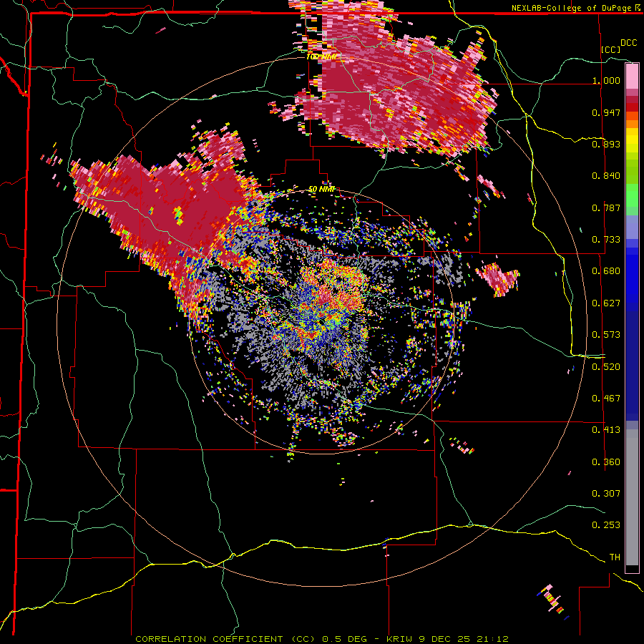Click the CORRELATION COEFFICIENT (CC) caption
The width and height of the screenshot is (644, 644).
tap(225, 639)
